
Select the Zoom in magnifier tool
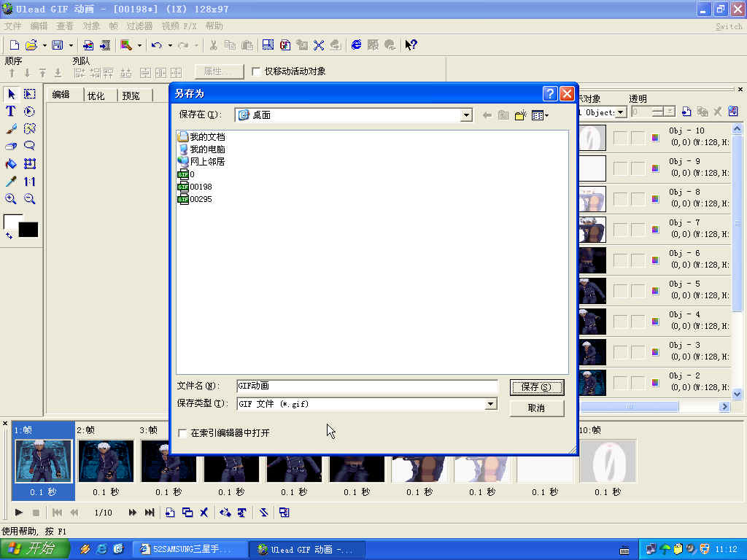coord(11,198)
